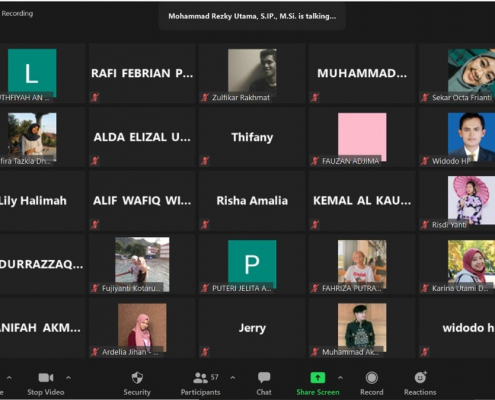Image resolution: width=495 pixels, height=400 pixels.
Task: Click the name KEMAL AL KAU...
Action: 362,201
